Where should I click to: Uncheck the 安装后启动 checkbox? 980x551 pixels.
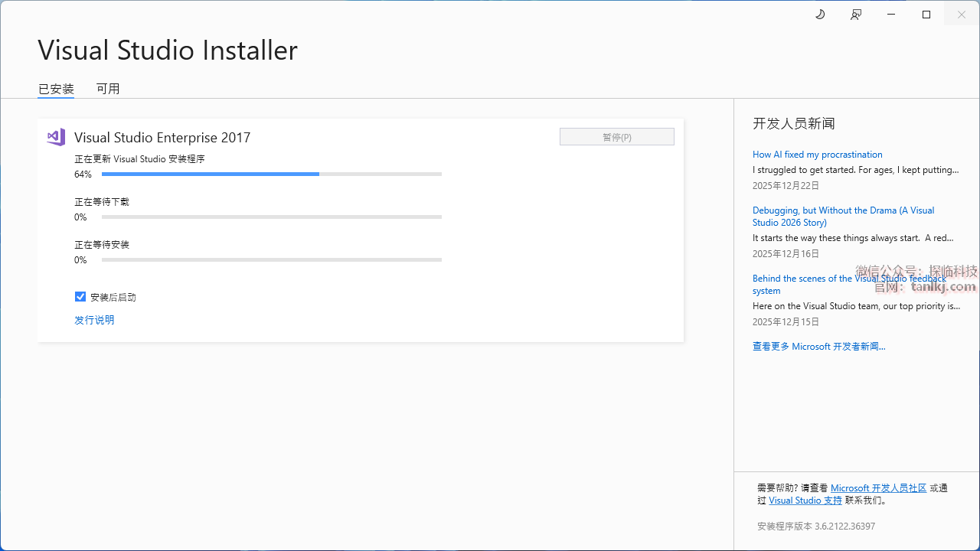click(80, 297)
